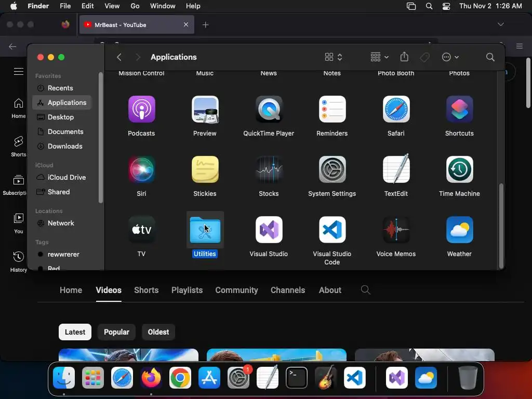Viewport: 532px width, 399px height.
Task: Open a new Firefox tab
Action: pyautogui.click(x=205, y=24)
